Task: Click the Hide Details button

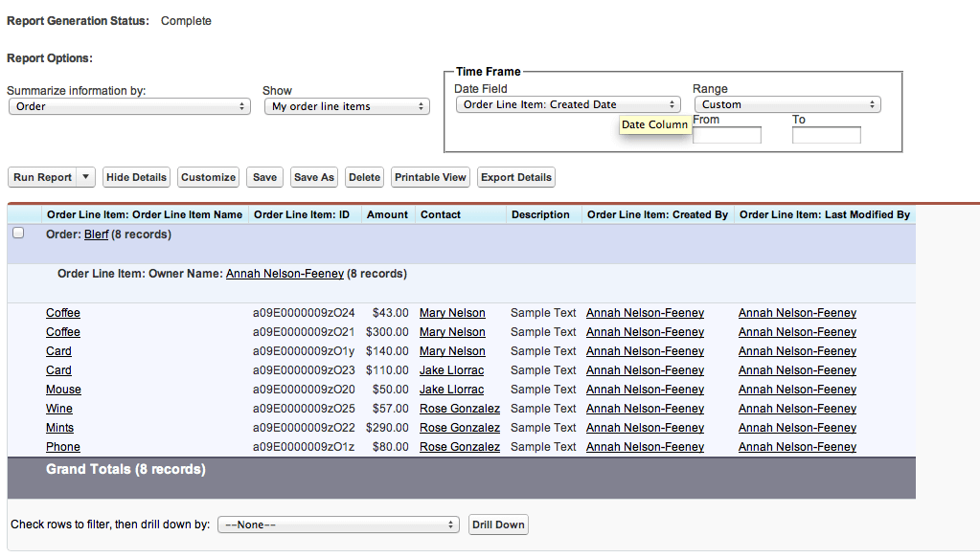Action: [x=136, y=177]
